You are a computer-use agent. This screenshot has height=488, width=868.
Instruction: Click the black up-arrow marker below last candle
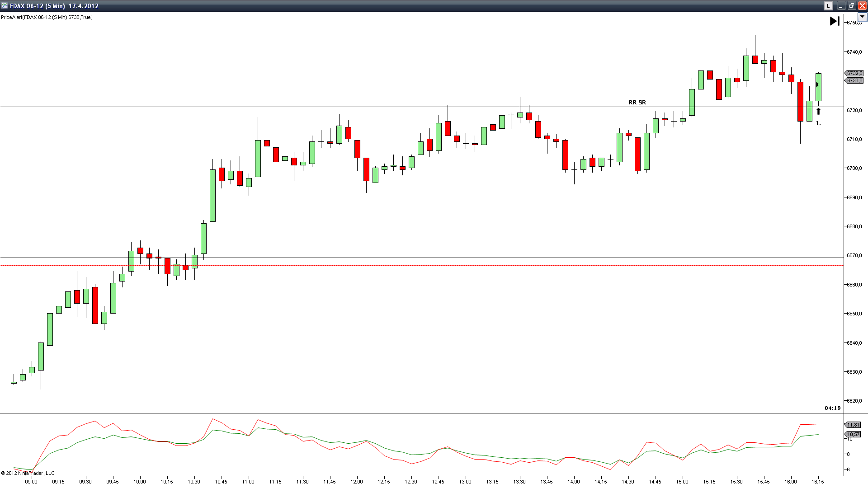pyautogui.click(x=818, y=111)
